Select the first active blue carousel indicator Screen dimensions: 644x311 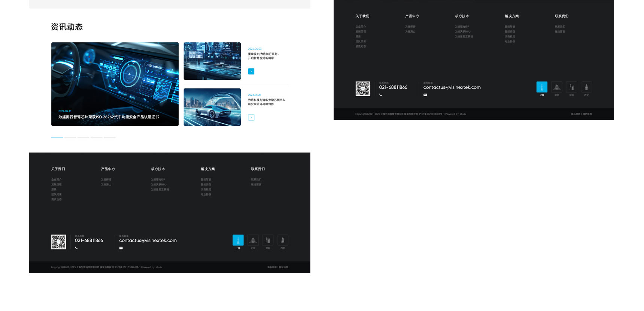click(x=57, y=138)
